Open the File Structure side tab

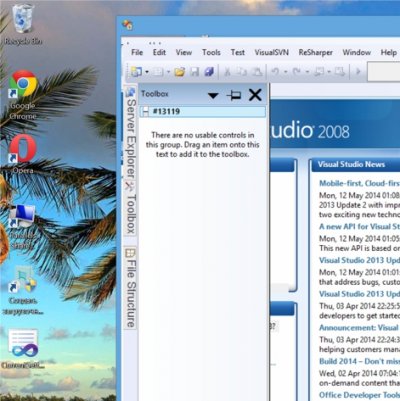click(x=130, y=288)
